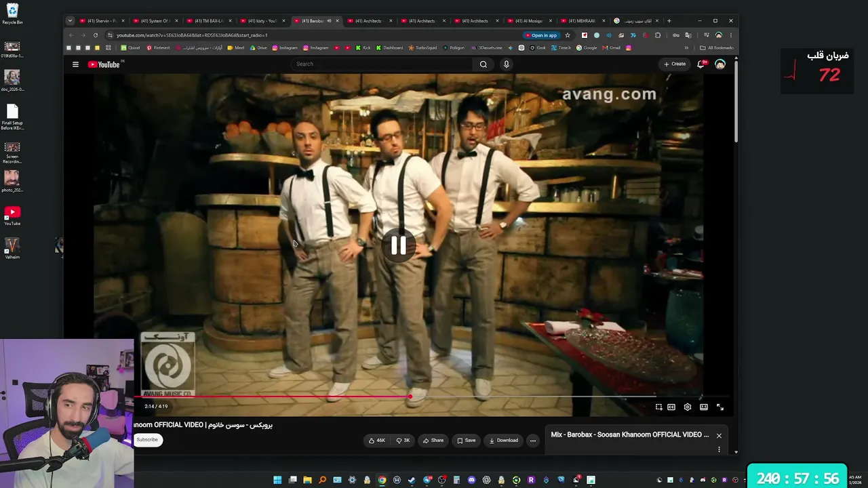Open the browser extensions puzzle menu
Viewport: 868px width, 488px height.
point(658,35)
